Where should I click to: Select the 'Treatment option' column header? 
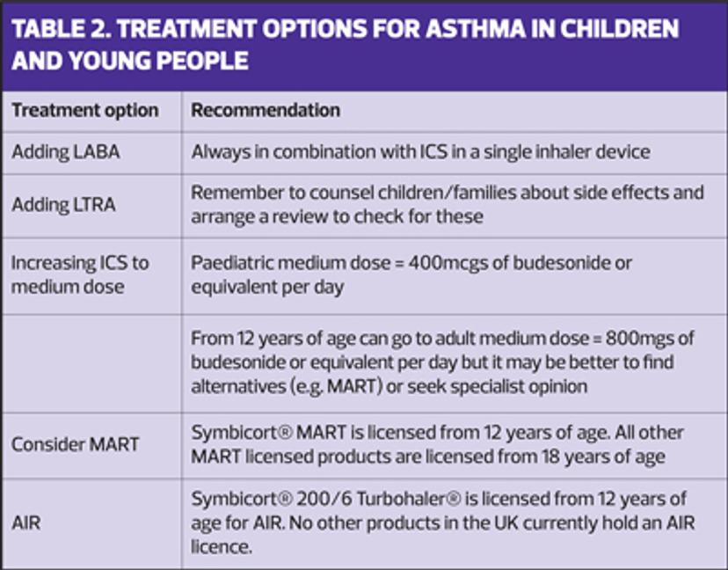tap(85, 111)
